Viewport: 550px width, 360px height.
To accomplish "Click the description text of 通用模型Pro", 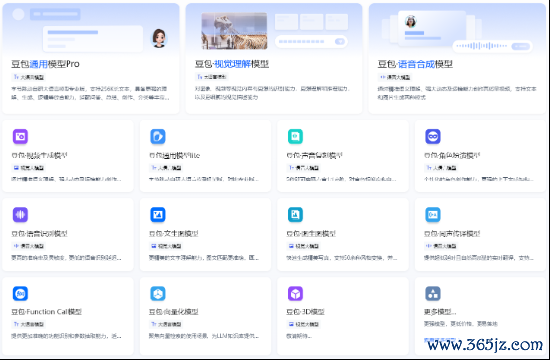I will [x=90, y=93].
